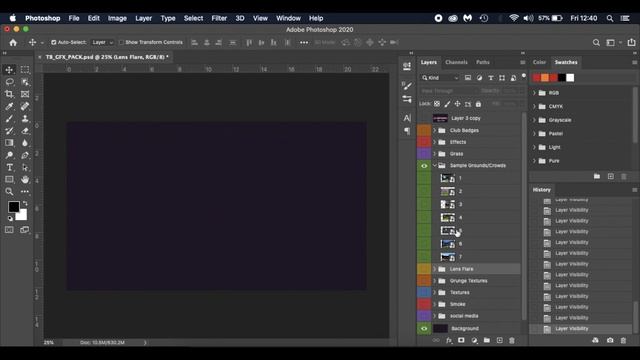Show the Smoke group visibility
The height and width of the screenshot is (360, 640).
coord(424,304)
